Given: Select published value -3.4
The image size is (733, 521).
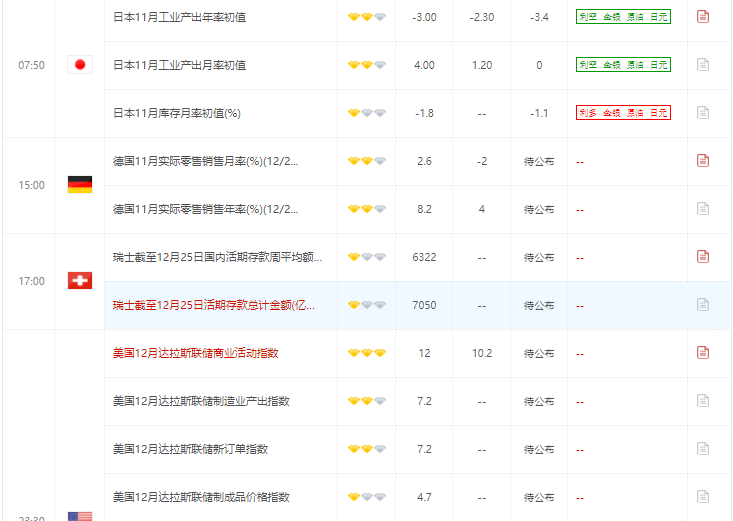Looking at the screenshot, I should (x=539, y=17).
